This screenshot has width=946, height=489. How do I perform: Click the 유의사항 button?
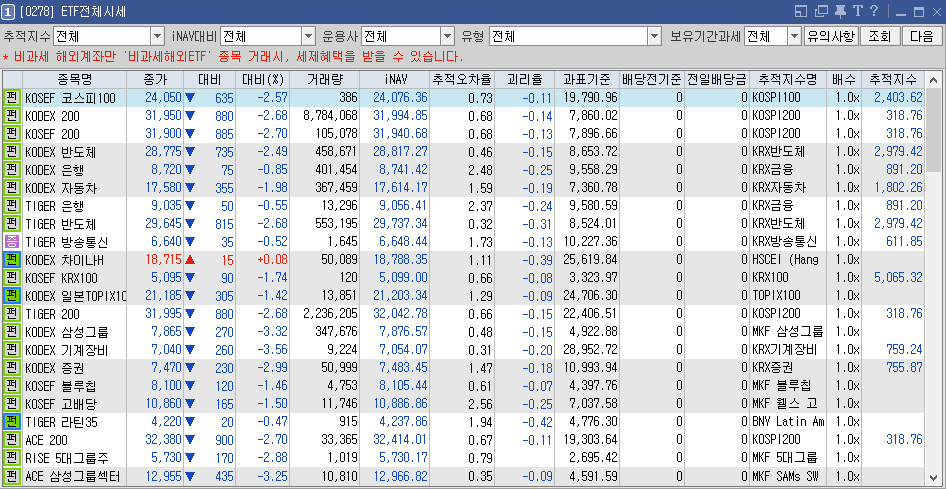831,36
